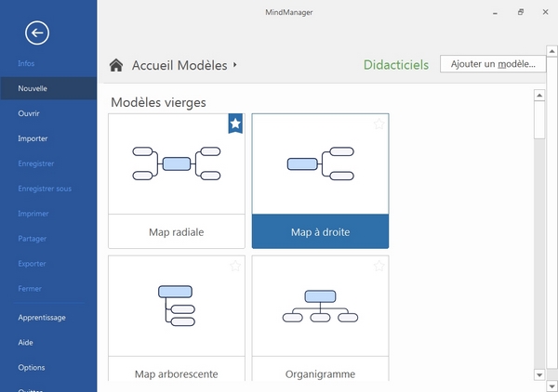
Task: Select Imprimer in the sidebar
Action: click(x=33, y=214)
